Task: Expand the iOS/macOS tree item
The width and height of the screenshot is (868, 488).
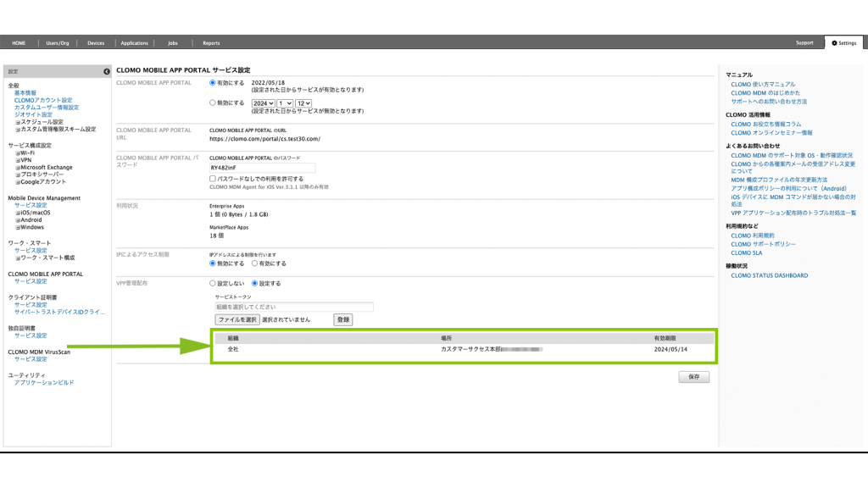Action: tap(18, 213)
